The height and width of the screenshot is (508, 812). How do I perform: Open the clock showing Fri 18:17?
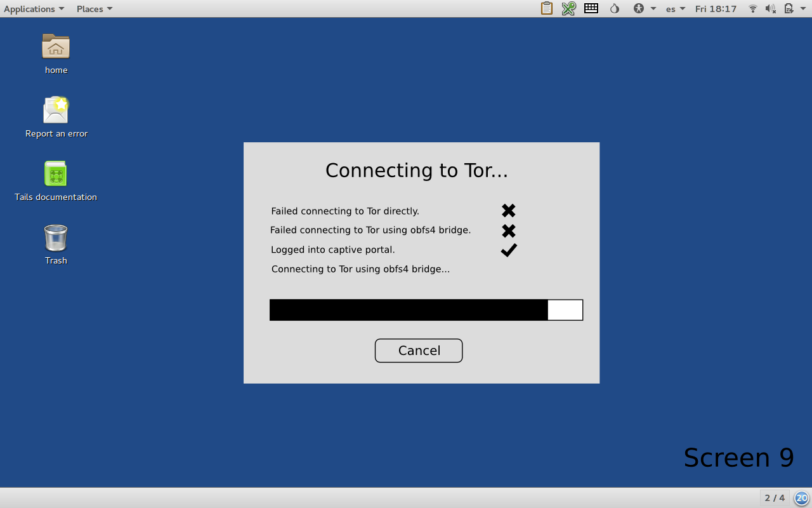click(x=716, y=8)
